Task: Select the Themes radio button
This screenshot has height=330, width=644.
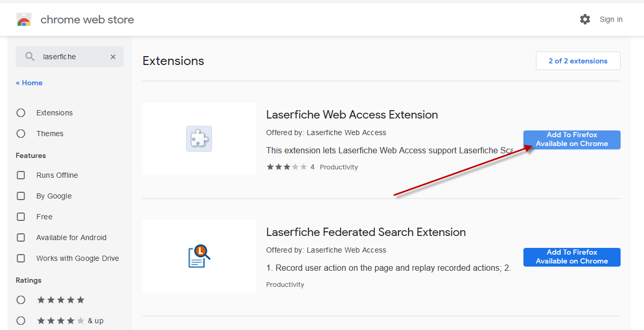Action: [21, 134]
